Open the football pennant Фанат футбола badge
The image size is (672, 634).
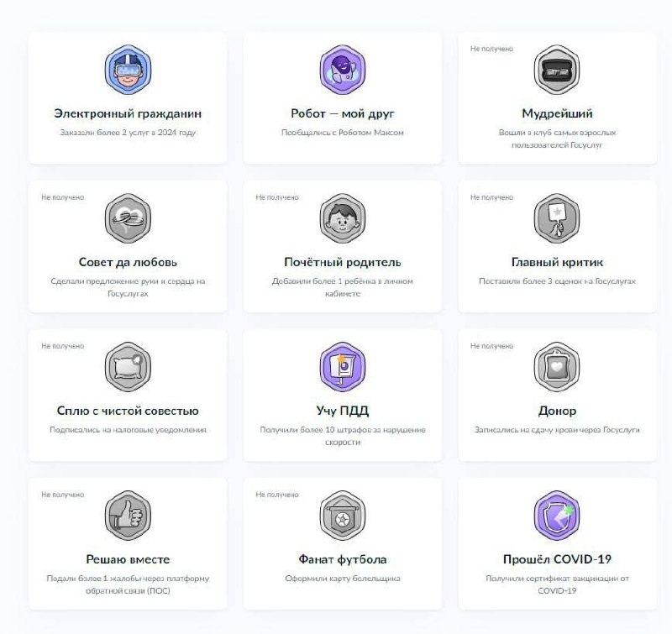click(x=343, y=516)
